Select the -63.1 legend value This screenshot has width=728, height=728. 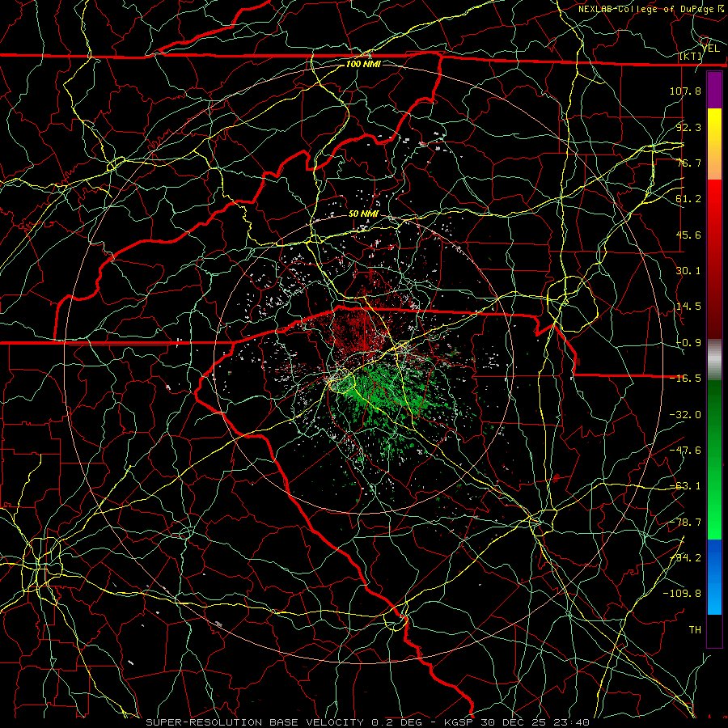(685, 486)
